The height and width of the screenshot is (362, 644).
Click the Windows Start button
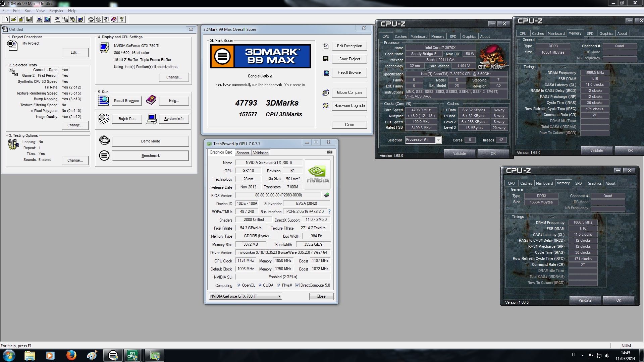coord(9,355)
